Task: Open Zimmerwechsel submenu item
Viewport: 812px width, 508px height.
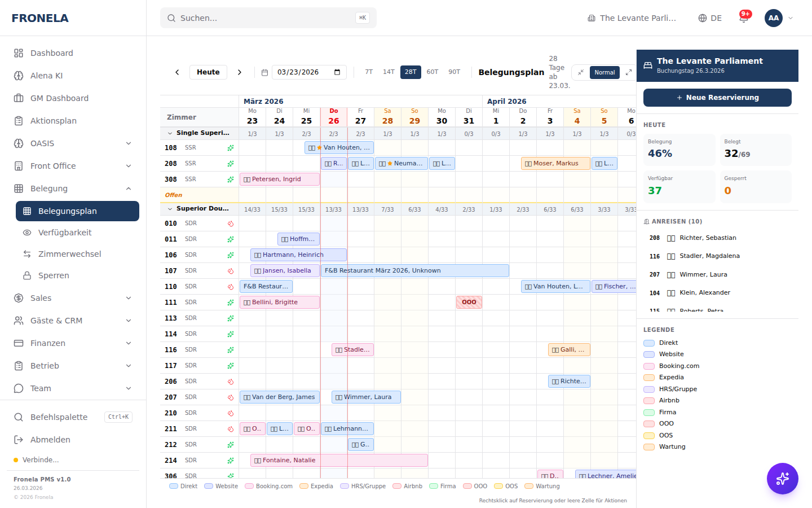Action: tap(69, 254)
